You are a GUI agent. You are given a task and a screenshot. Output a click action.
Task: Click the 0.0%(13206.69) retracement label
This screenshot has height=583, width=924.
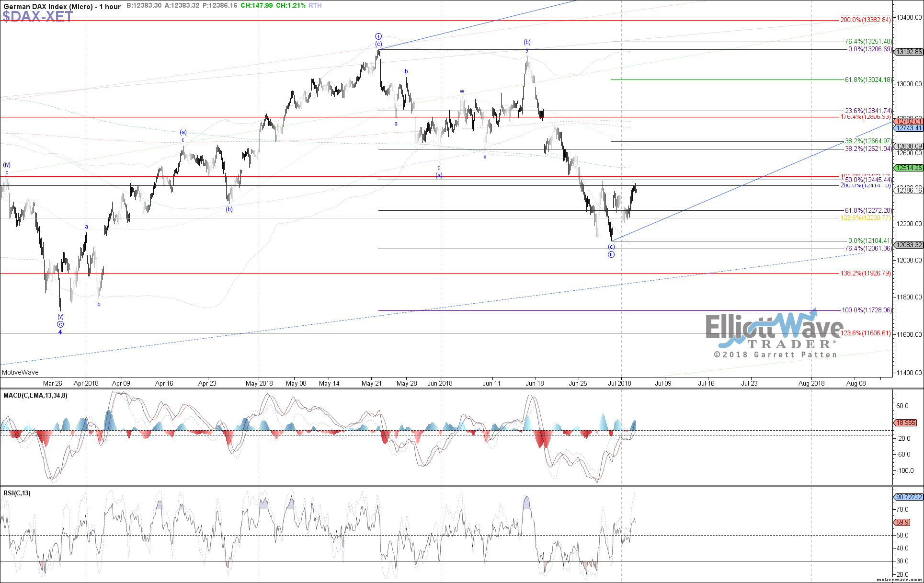point(870,49)
